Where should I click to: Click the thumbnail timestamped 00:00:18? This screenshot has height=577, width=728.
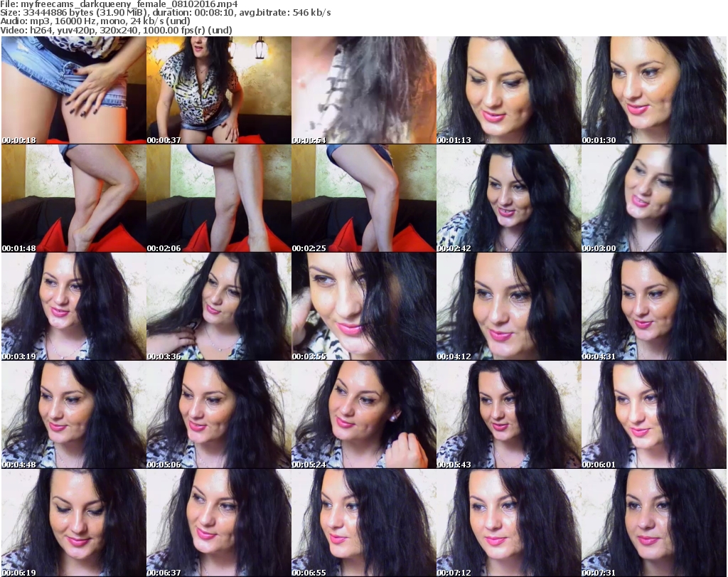73,90
